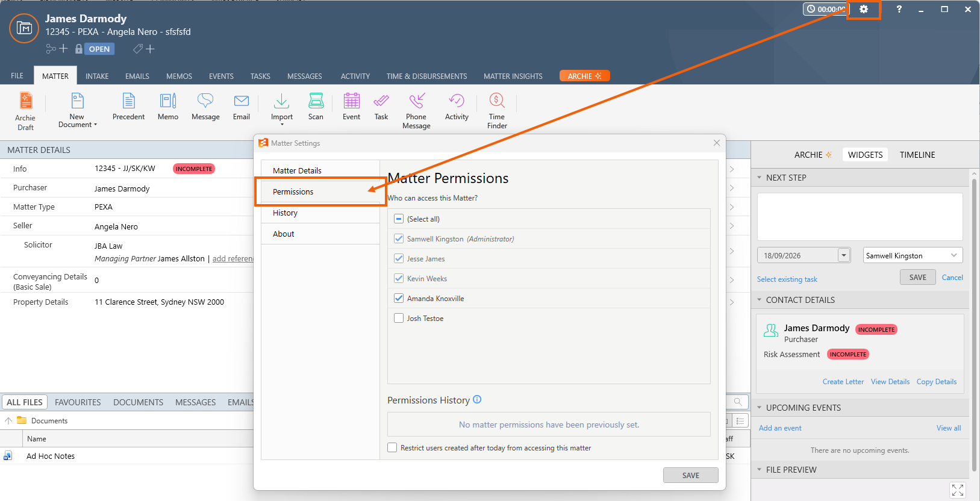Screen dimensions: 980x501
Task: Open TIME & DISBURSEMENTS tab
Action: click(x=426, y=76)
